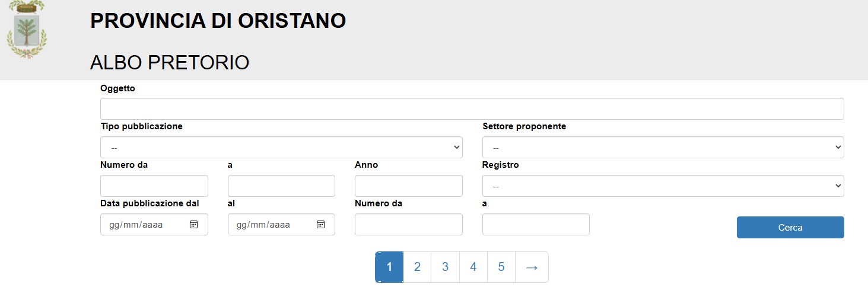The width and height of the screenshot is (868, 300).
Task: Expand the Tipo pubblicazione dropdown
Action: [x=281, y=147]
